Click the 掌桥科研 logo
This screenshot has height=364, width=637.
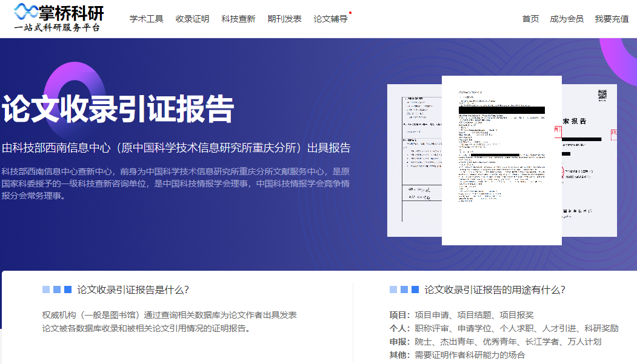[59, 18]
